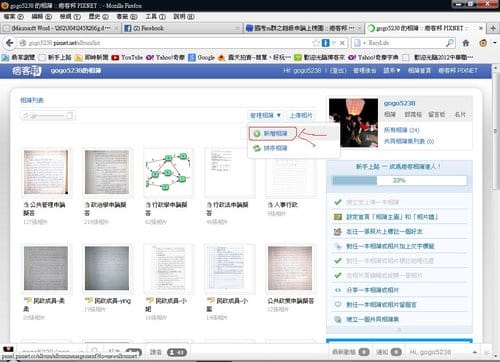Click the 33% progress bar
Screen dimensions: 500x362
399,180
